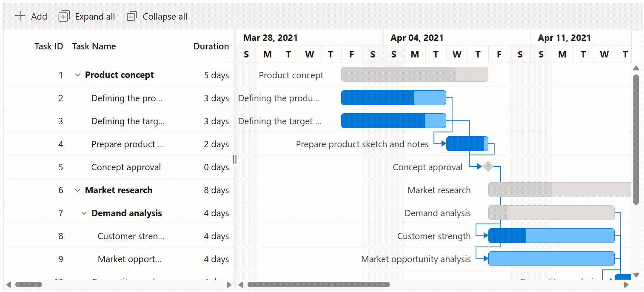Select the Customer strength task bar
This screenshot has width=644, height=292.
551,236
